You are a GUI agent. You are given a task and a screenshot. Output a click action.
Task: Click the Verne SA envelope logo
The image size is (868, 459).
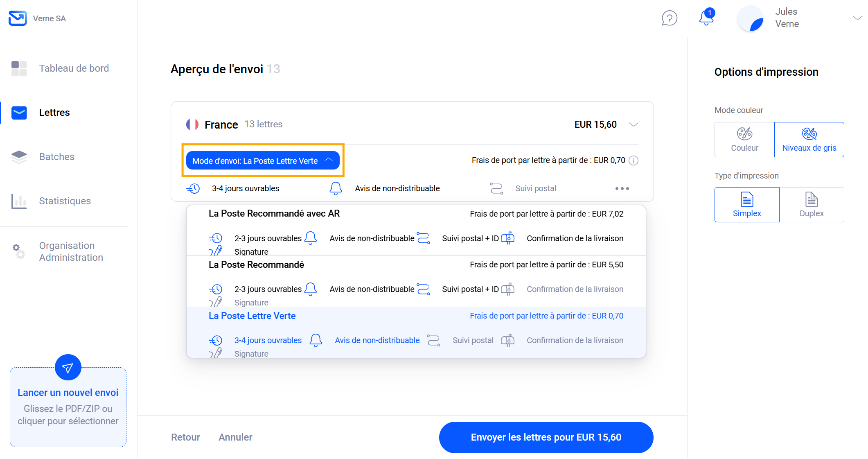point(18,18)
